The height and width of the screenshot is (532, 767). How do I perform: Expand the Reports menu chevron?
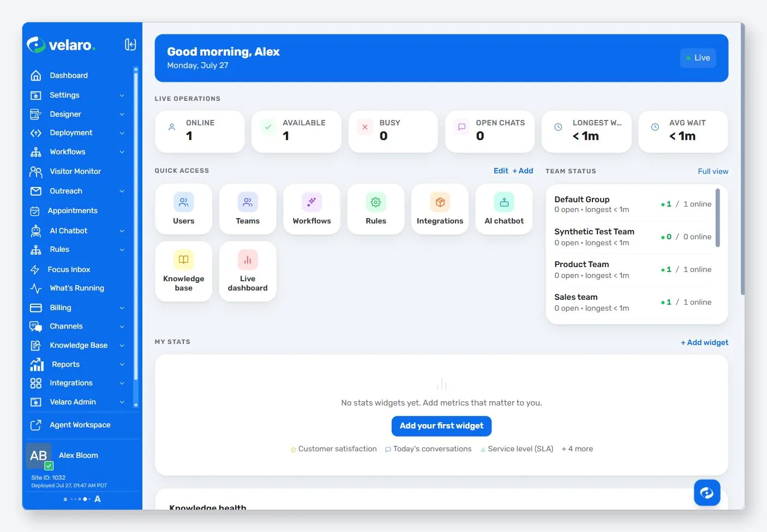tap(122, 365)
